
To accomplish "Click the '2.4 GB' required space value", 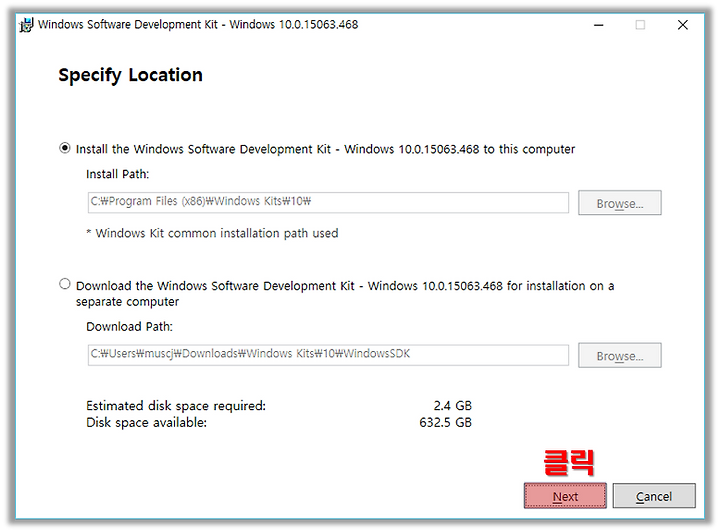I will (x=453, y=405).
